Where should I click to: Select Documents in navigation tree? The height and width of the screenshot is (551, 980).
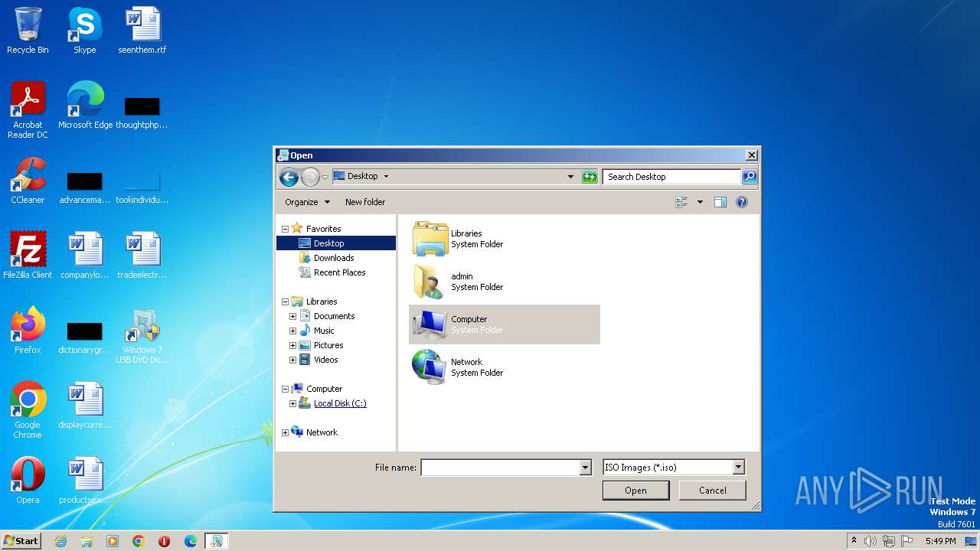point(334,316)
